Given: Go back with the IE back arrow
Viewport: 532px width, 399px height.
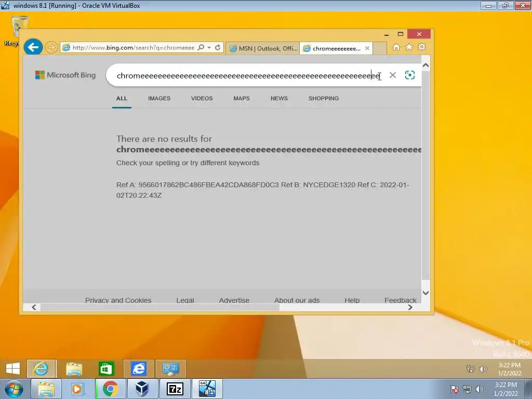Looking at the screenshot, I should [33, 47].
